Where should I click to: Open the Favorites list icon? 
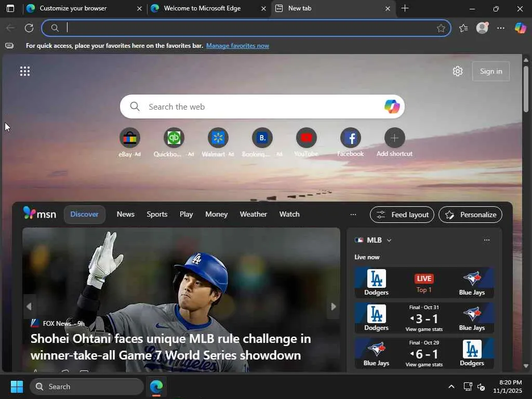pos(463,28)
